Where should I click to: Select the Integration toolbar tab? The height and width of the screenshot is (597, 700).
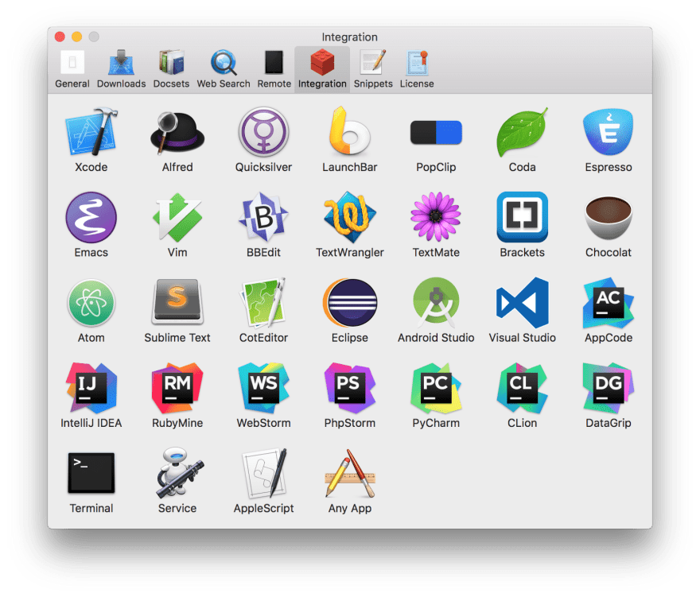pos(322,69)
